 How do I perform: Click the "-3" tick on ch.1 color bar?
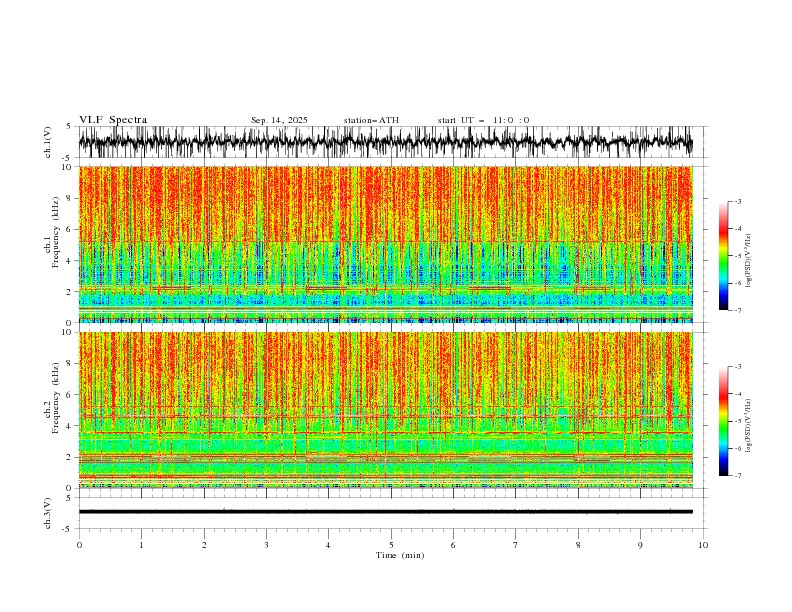(x=738, y=201)
